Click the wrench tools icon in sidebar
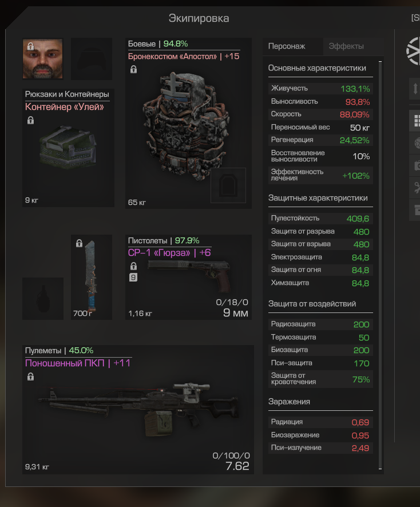 pyautogui.click(x=416, y=188)
